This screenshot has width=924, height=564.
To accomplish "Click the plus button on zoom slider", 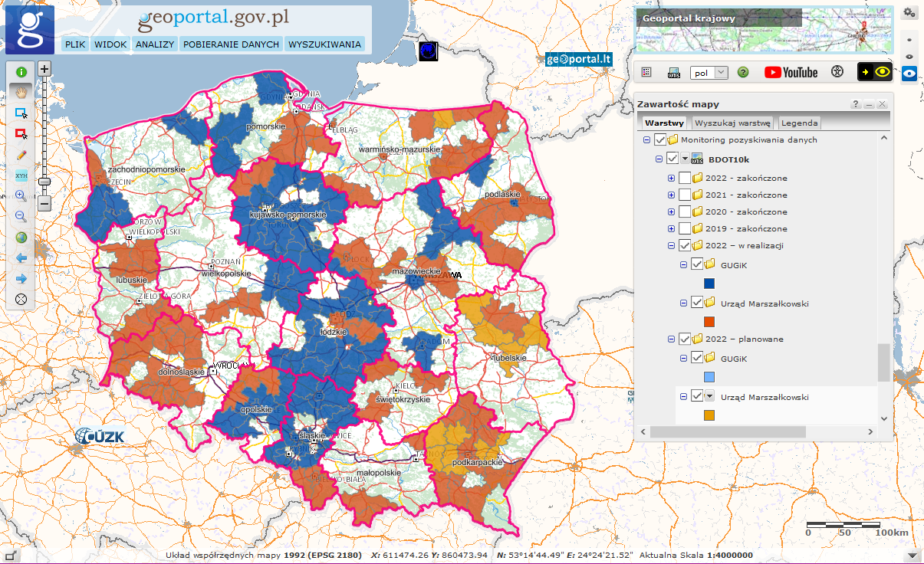I will point(44,69).
